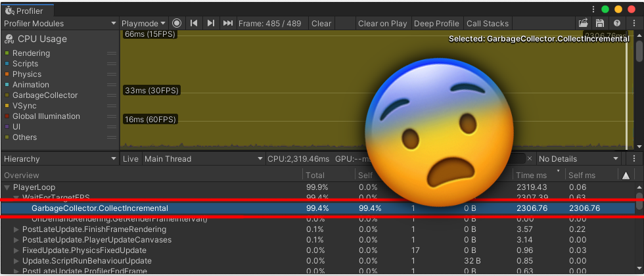
Task: Toggle Animation category in chart
Action: tap(7, 85)
